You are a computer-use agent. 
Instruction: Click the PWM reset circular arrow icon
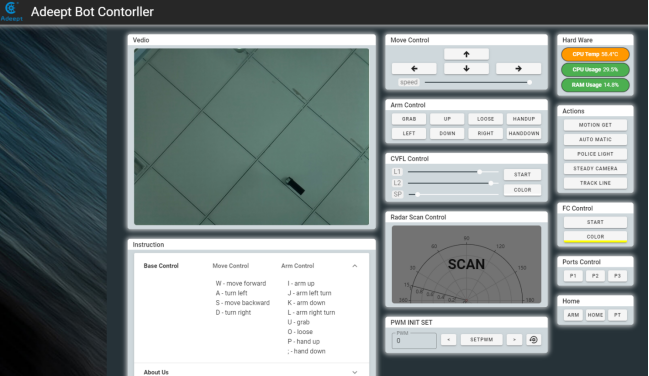534,340
